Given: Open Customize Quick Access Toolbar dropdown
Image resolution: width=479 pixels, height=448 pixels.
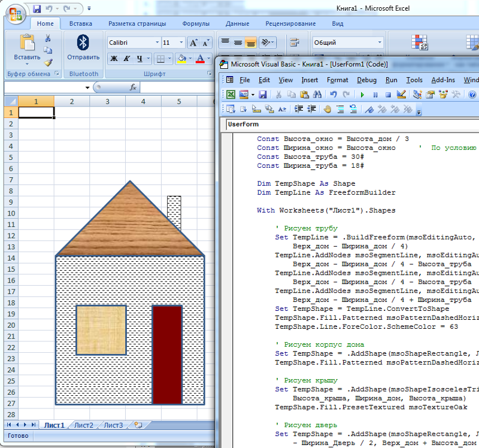Looking at the screenshot, I should 89,8.
